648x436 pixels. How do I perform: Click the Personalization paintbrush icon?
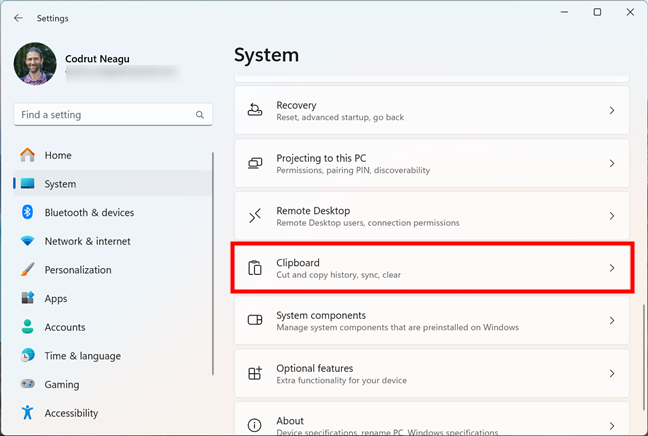(x=28, y=269)
